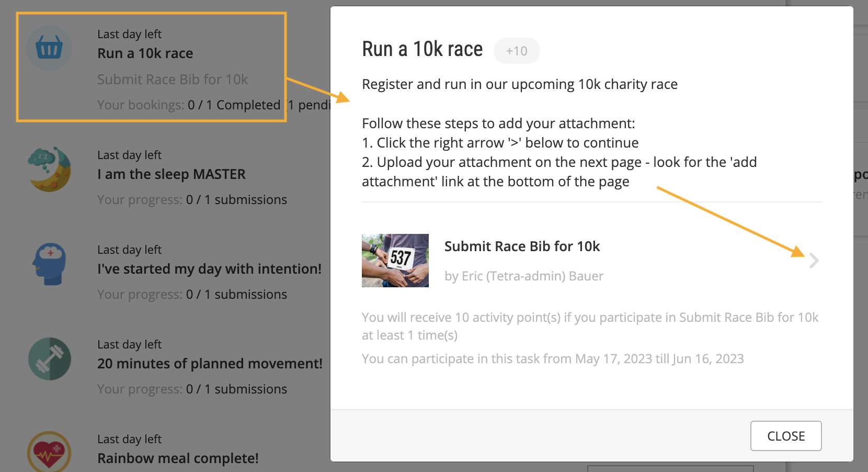This screenshot has width=868, height=472.
Task: Select '20 minutes of planned movement!' task
Action: 210,364
